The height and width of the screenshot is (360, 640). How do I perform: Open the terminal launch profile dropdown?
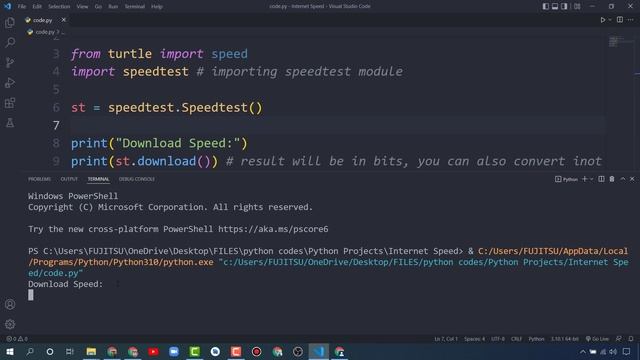tap(591, 179)
